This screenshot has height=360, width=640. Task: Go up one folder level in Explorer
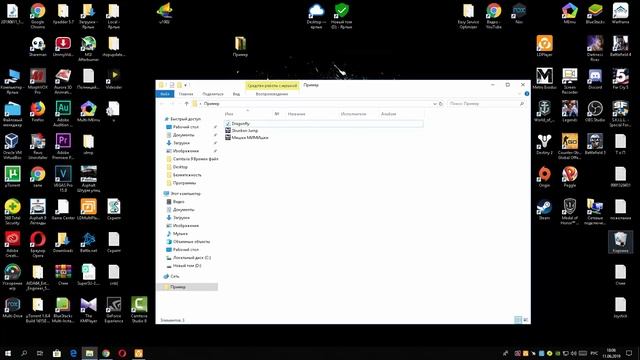click(187, 104)
